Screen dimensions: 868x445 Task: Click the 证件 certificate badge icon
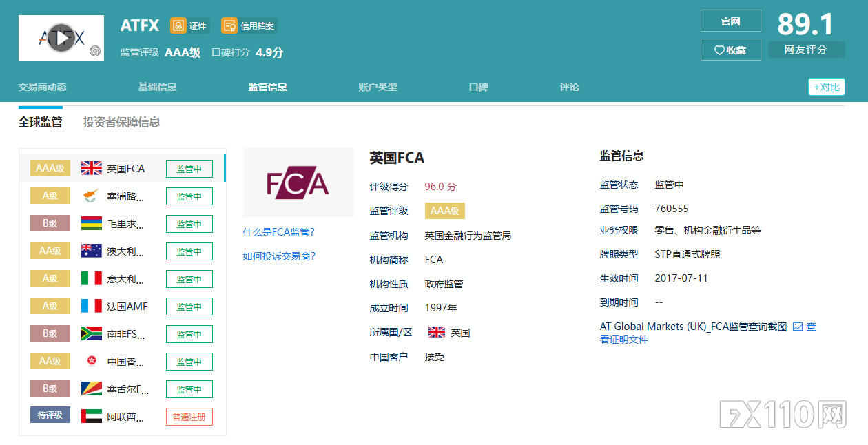pyautogui.click(x=178, y=25)
